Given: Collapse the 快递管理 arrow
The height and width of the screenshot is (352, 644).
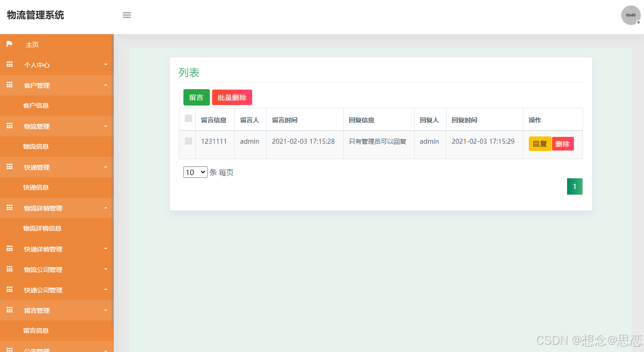Looking at the screenshot, I should tap(106, 167).
